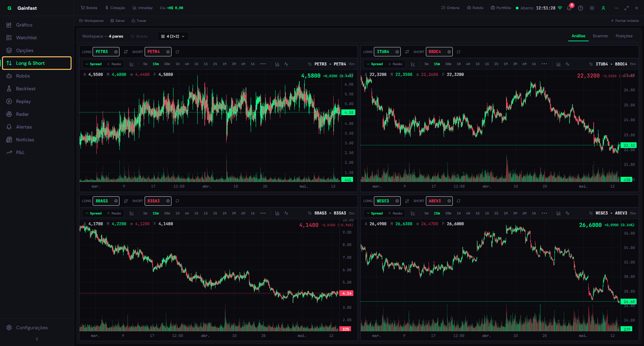The height and width of the screenshot is (346, 644).
Task: Open Watchlist in the sidebar
Action: tap(37, 38)
